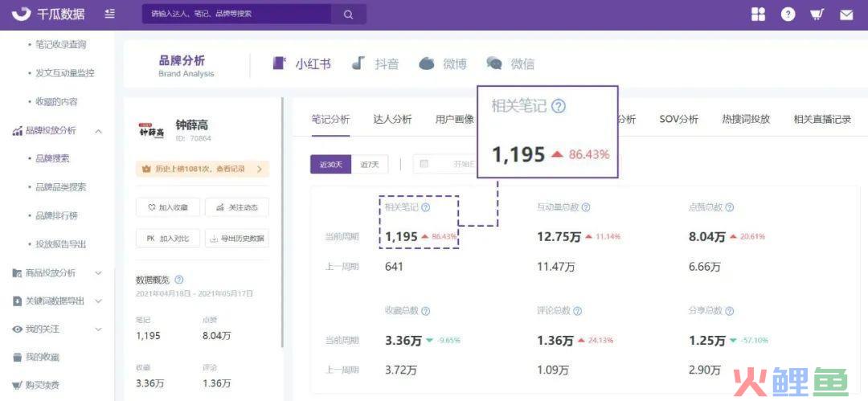Switch to the 热搜词投放 tab
The height and width of the screenshot is (401, 868).
746,120
